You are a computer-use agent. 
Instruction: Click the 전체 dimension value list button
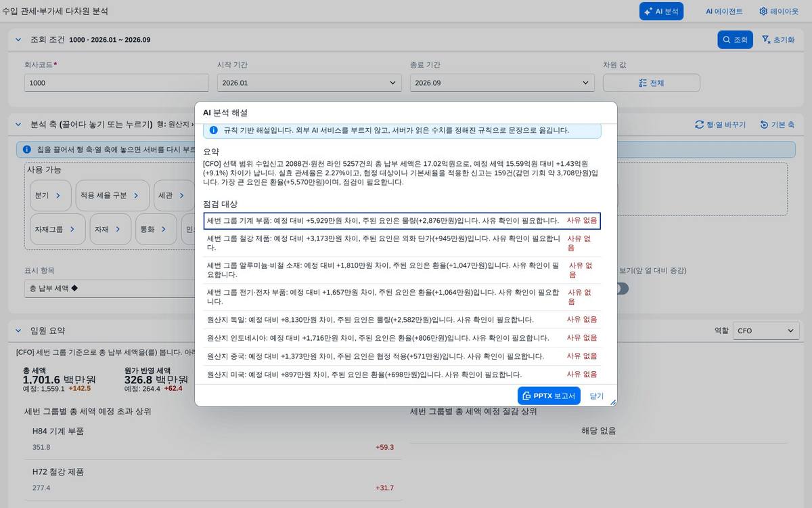pos(651,83)
